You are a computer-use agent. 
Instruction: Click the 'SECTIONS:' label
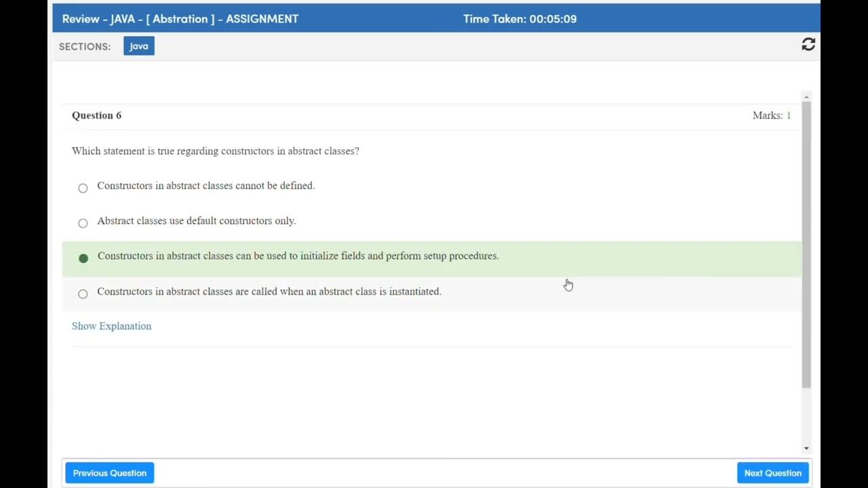[x=85, y=47]
